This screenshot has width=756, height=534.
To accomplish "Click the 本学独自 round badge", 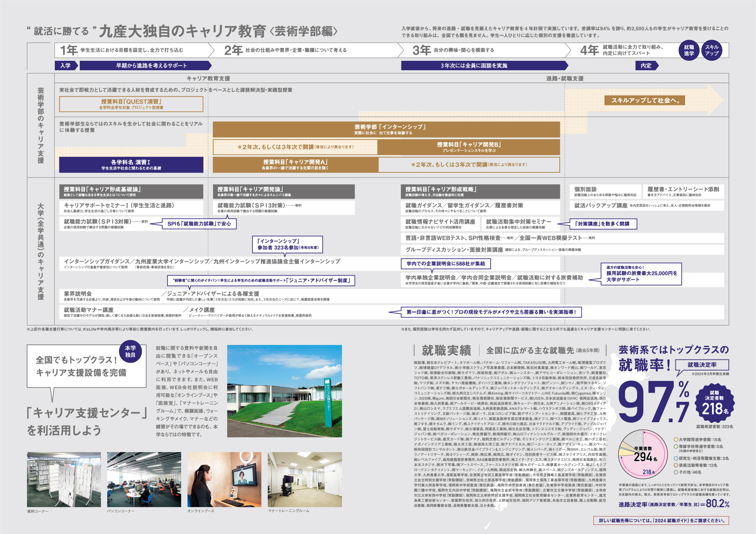I will 130,352.
